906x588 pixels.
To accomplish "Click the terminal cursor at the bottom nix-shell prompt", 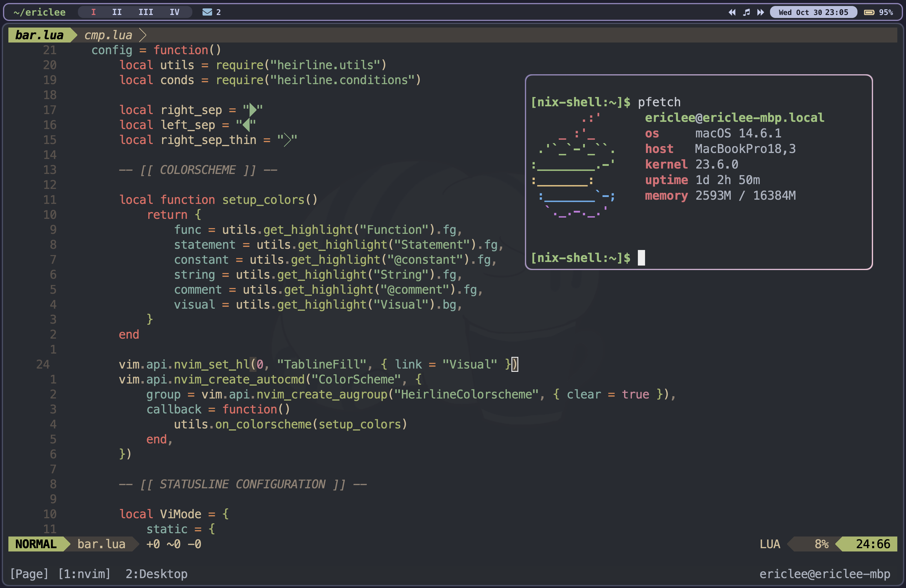I will 641,257.
